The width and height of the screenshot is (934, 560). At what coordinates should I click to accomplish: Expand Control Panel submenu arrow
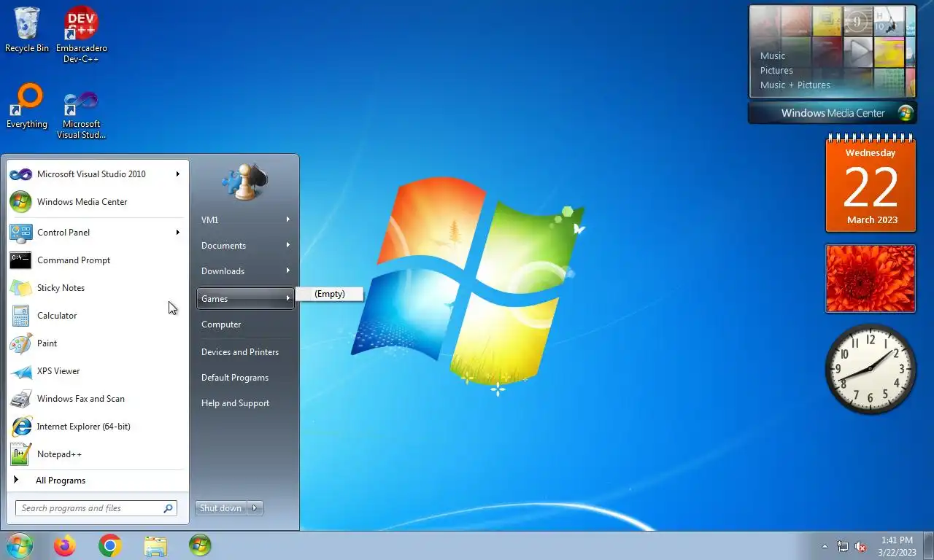point(178,233)
